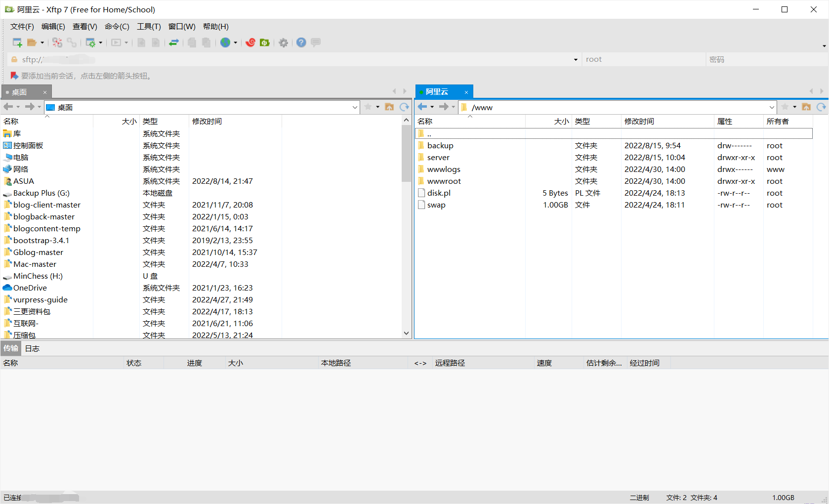
Task: Close the 桌面 local tab
Action: click(x=45, y=92)
